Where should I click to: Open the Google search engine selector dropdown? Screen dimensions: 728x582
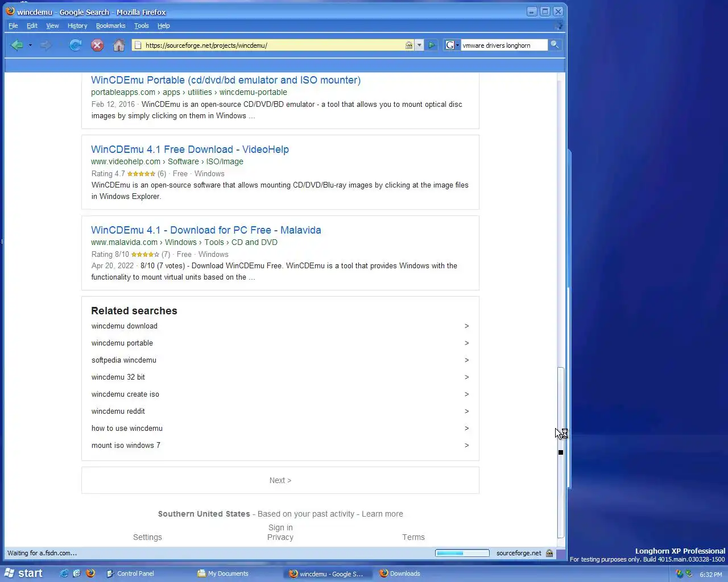coord(452,45)
